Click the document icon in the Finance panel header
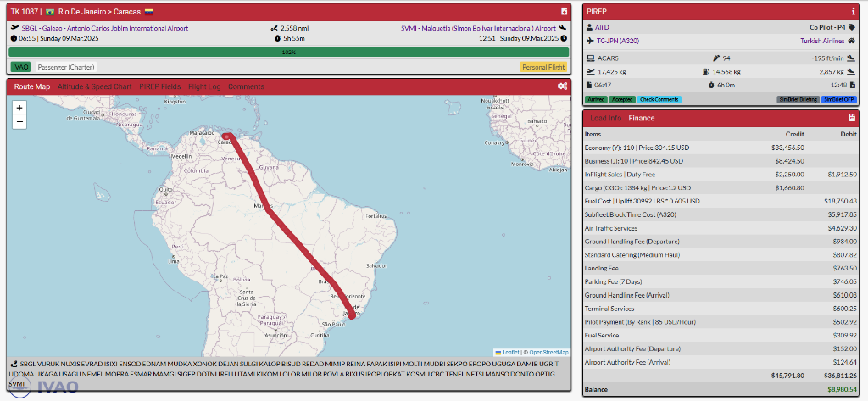868x401 pixels. click(x=853, y=118)
